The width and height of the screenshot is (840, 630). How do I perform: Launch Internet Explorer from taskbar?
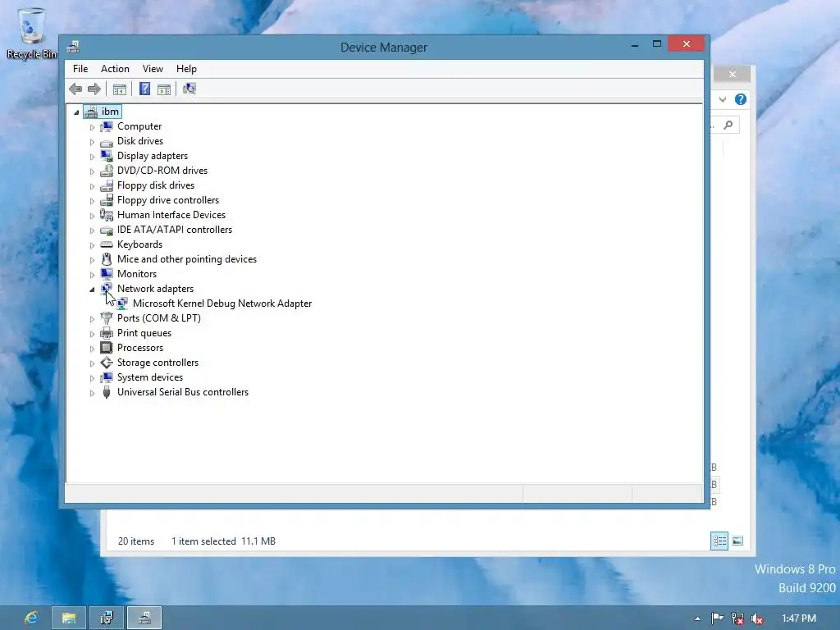pyautogui.click(x=32, y=618)
